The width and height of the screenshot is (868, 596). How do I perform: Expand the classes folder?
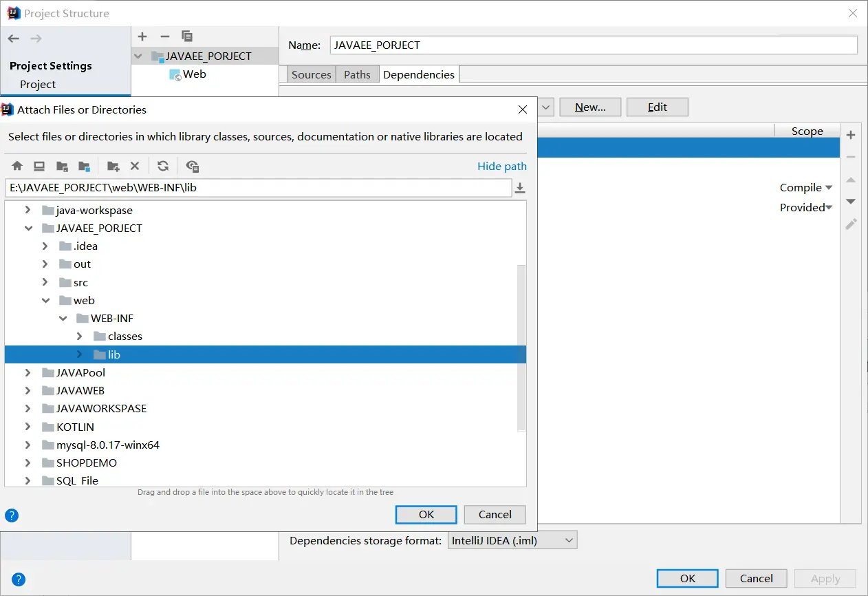pos(79,336)
